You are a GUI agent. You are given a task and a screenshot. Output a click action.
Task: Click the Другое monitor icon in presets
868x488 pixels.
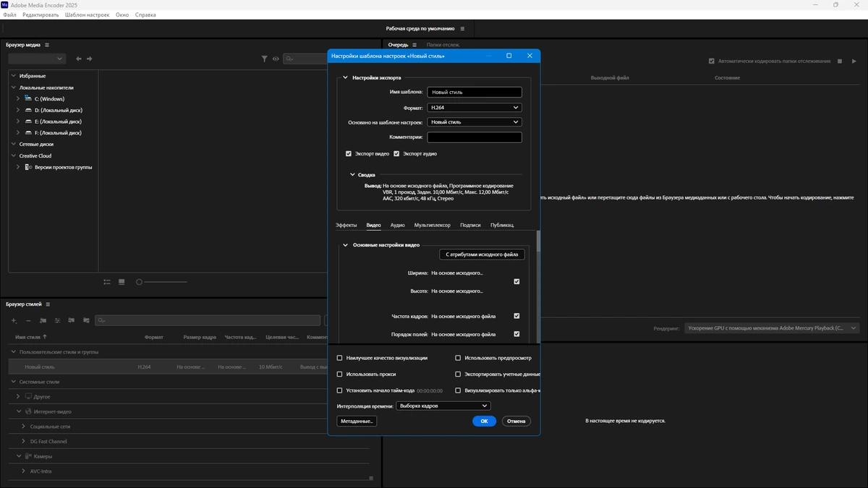pyautogui.click(x=29, y=397)
